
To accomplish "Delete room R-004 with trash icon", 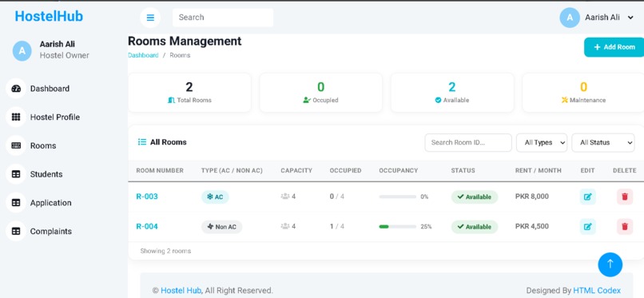I will pos(625,227).
